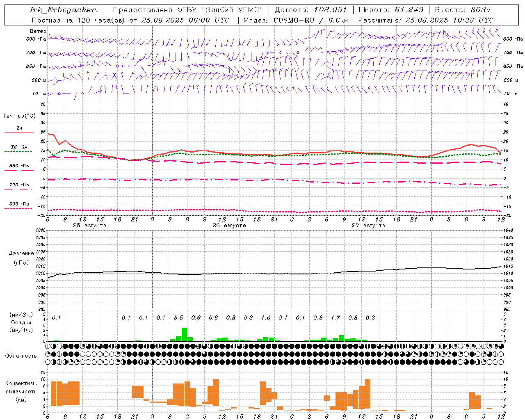Select the text Предоставлено ФГБУ "ЗапСиб УГМС"

(187, 10)
